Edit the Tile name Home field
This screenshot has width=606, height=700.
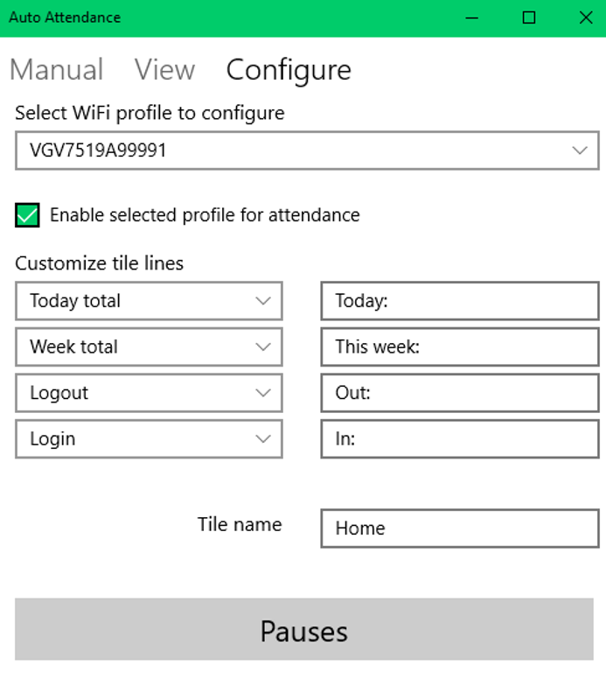[459, 528]
